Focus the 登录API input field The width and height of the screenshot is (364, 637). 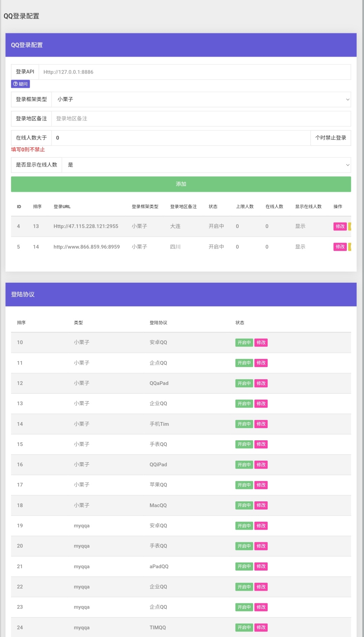click(194, 72)
